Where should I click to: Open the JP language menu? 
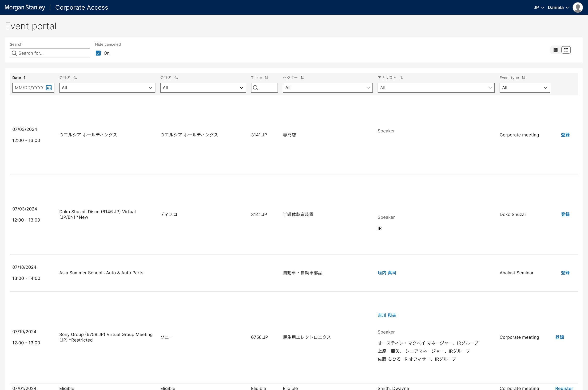[538, 8]
